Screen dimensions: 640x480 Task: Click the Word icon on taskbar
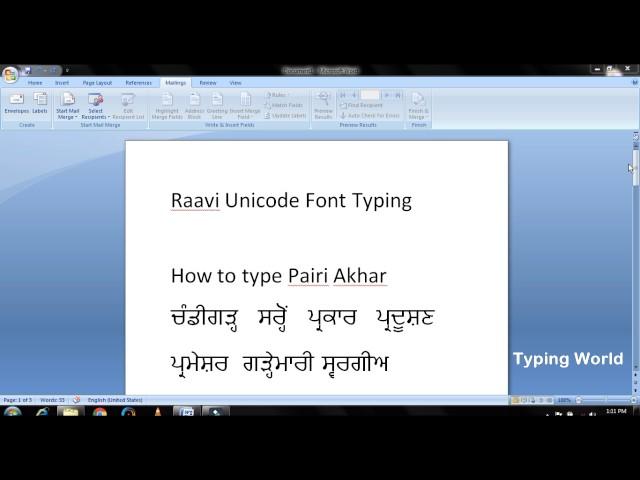[187, 411]
